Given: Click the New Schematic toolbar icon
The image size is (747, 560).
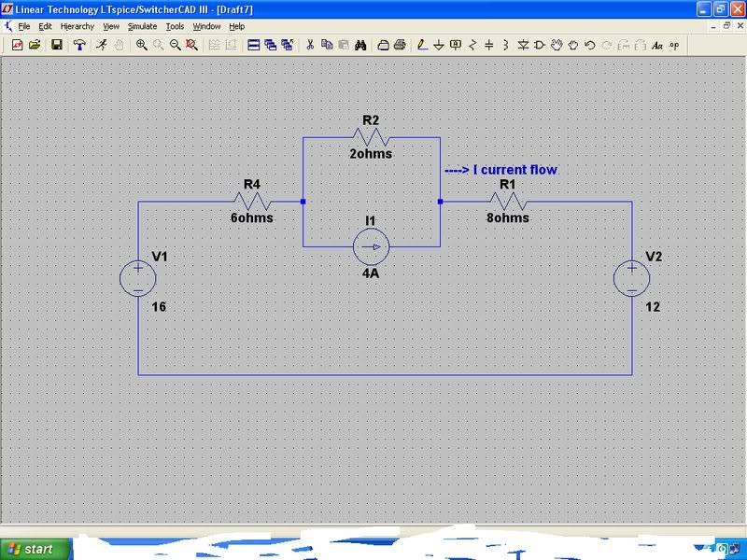Looking at the screenshot, I should 17,45.
